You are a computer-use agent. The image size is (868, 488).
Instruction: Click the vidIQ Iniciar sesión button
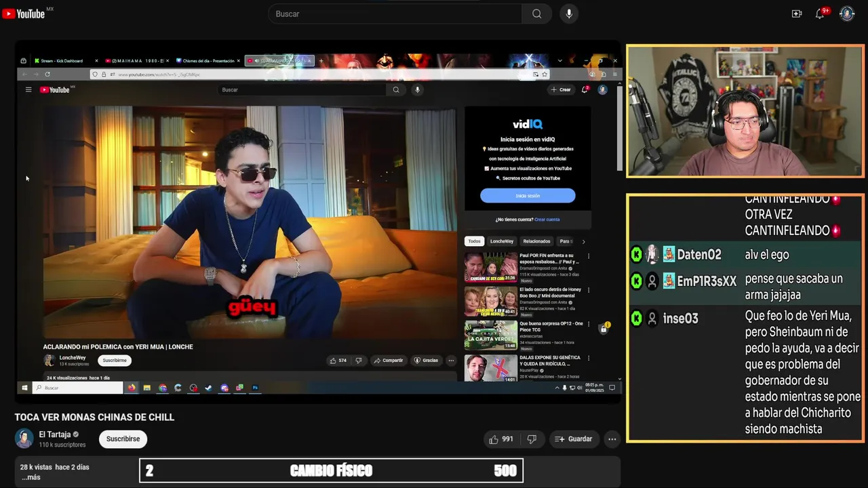pos(528,196)
